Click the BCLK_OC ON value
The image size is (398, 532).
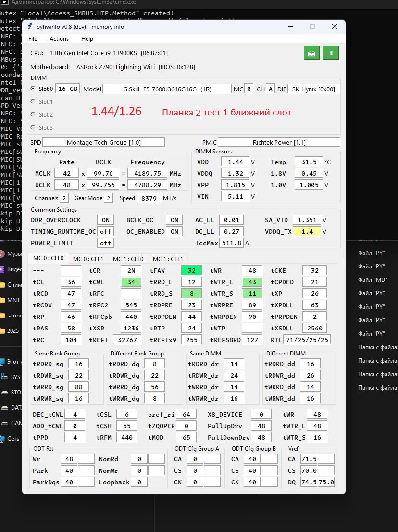(x=174, y=220)
